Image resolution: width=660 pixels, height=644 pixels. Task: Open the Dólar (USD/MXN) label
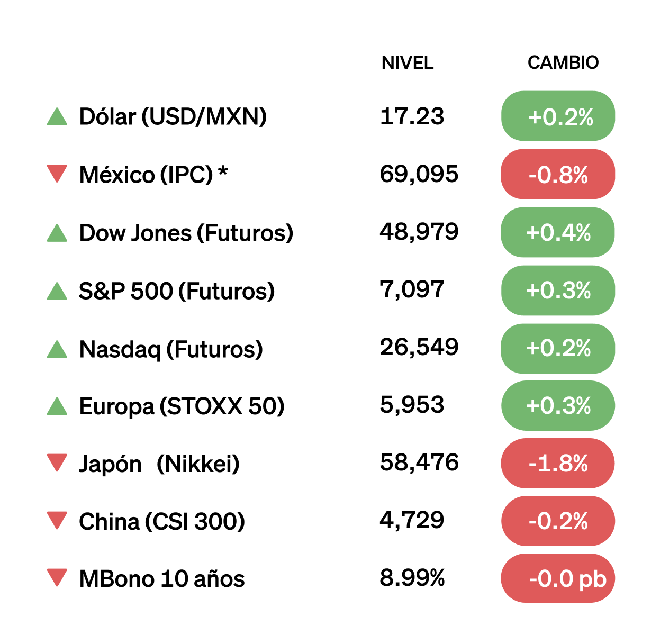(x=173, y=117)
